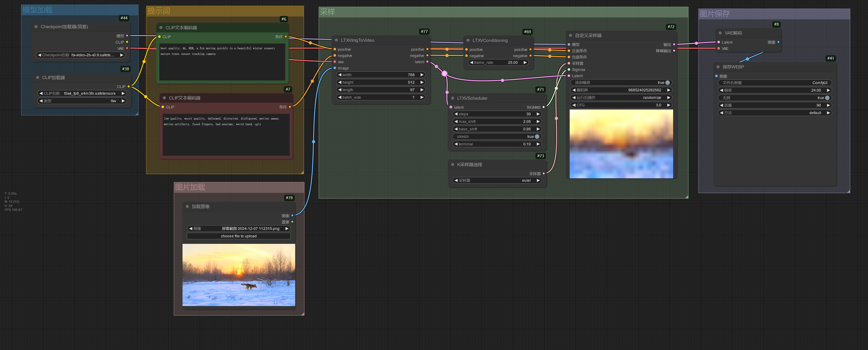Decrease width value with left arrow
The image size is (868, 350).
tap(340, 75)
